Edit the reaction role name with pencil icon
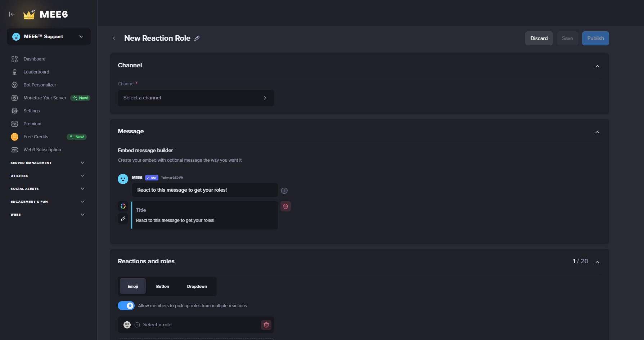Image resolution: width=644 pixels, height=340 pixels. [197, 38]
